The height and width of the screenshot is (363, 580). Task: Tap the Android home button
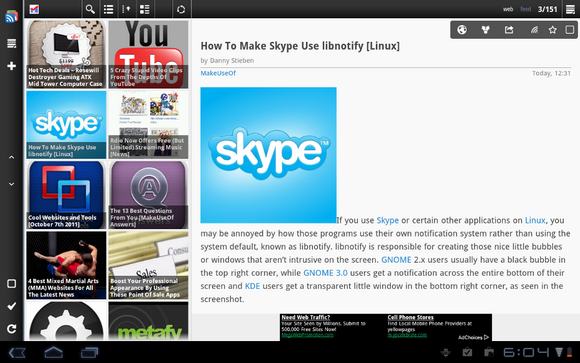pos(54,353)
